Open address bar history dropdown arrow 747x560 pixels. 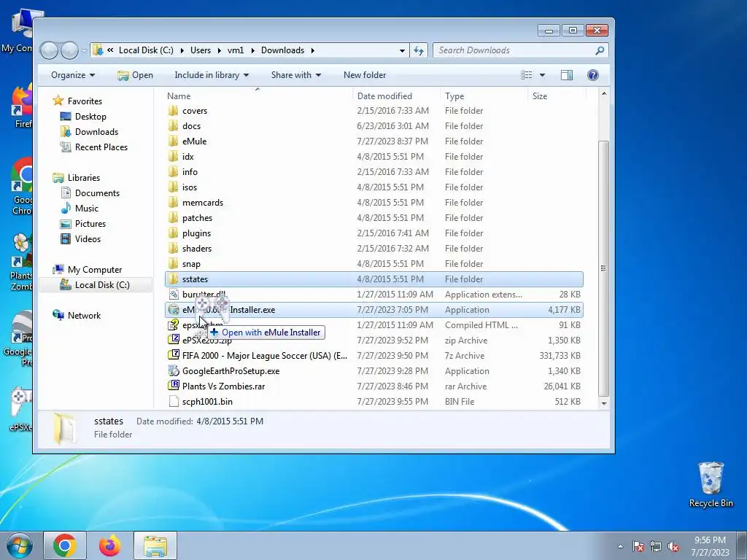coord(402,50)
